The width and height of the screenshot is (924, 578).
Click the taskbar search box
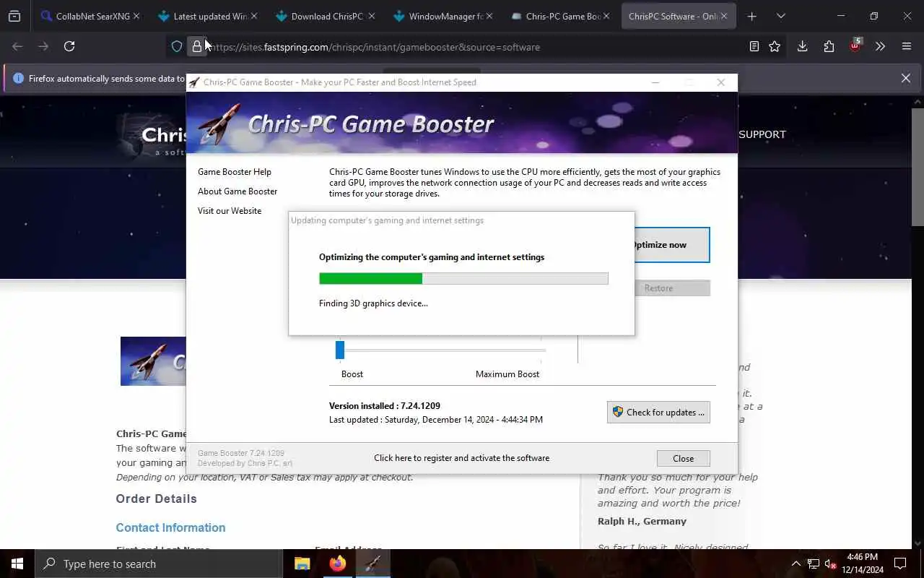point(159,564)
